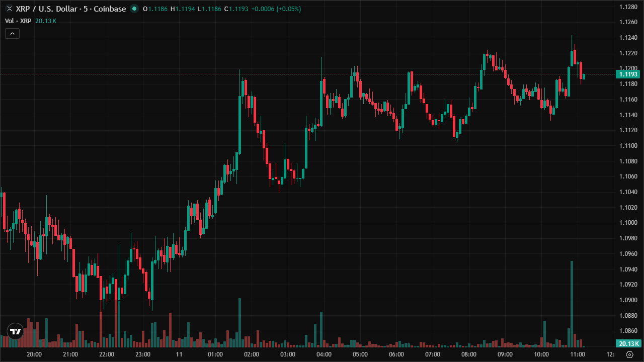Click the 10:00 time axis label
Viewport: 644px width, 362px height.
click(541, 354)
